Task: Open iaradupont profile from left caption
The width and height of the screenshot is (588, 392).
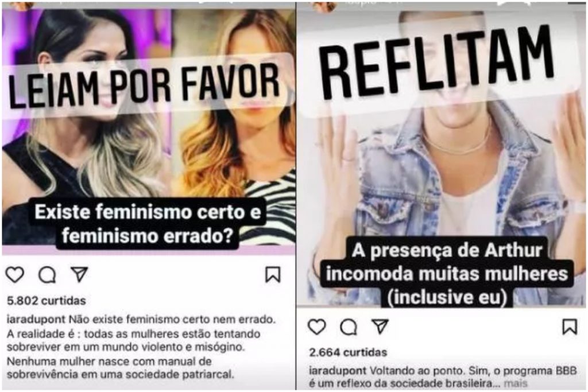Action: [37, 320]
